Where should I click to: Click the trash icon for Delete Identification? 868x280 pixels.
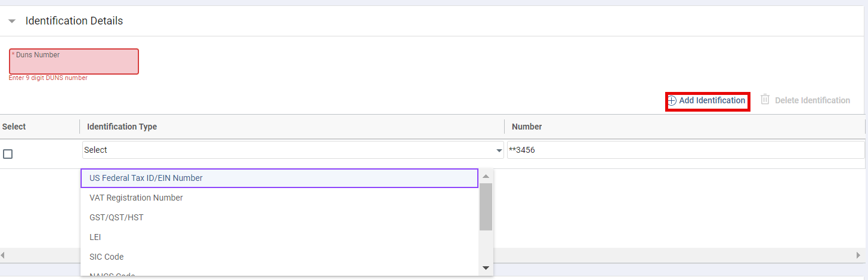click(765, 100)
